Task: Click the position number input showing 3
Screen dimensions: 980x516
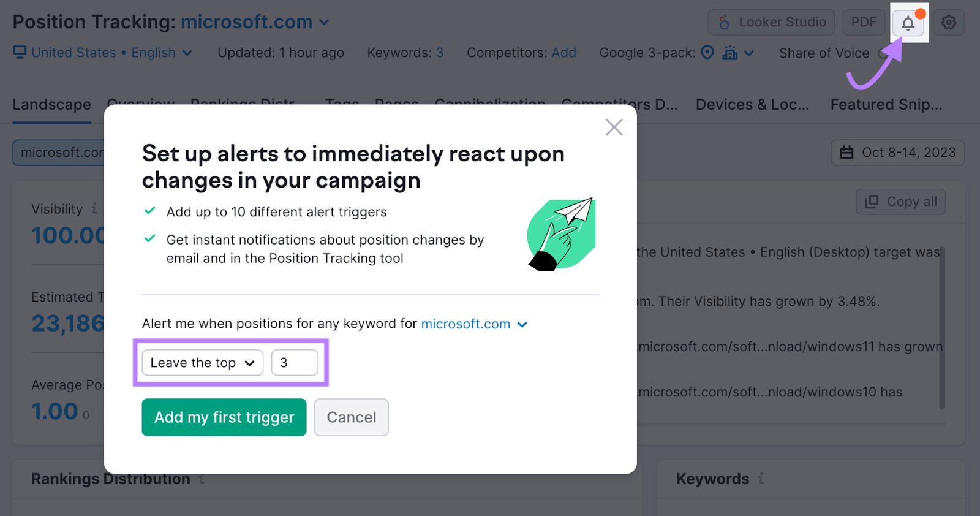Action: pyautogui.click(x=295, y=362)
